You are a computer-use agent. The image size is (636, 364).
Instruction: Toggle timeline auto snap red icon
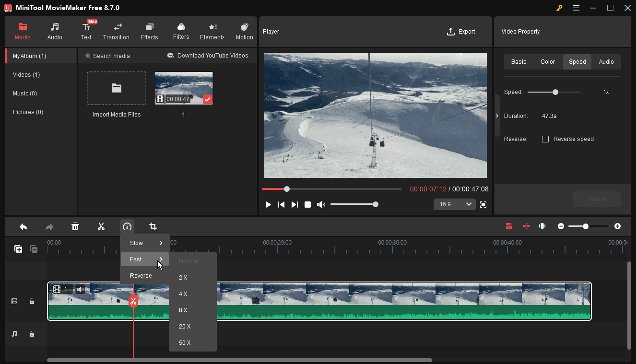click(x=509, y=226)
